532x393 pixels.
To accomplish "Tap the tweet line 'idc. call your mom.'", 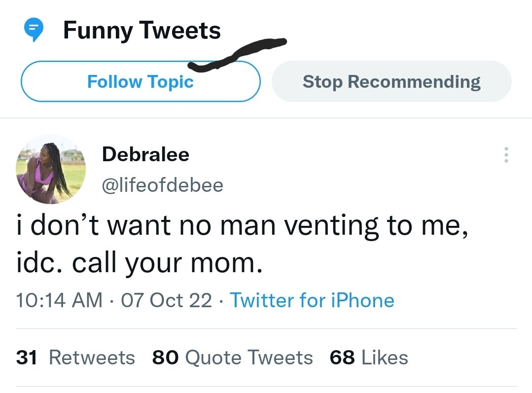I will [139, 263].
